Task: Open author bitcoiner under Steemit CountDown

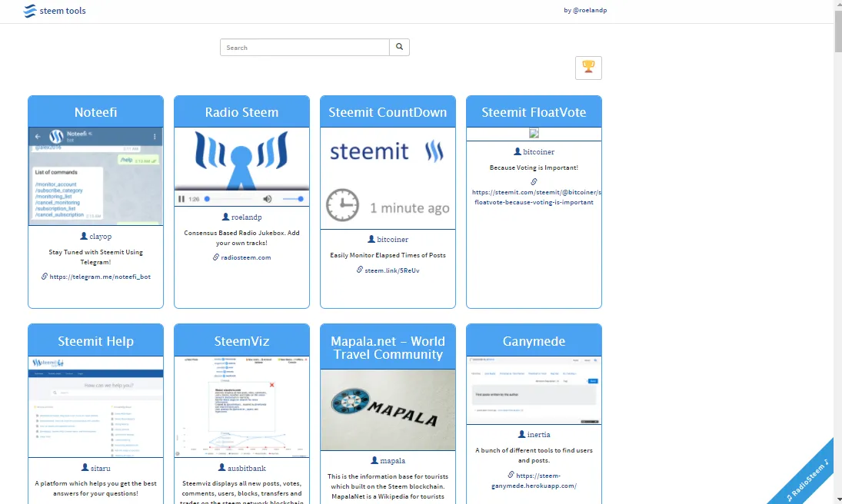Action: tap(392, 240)
